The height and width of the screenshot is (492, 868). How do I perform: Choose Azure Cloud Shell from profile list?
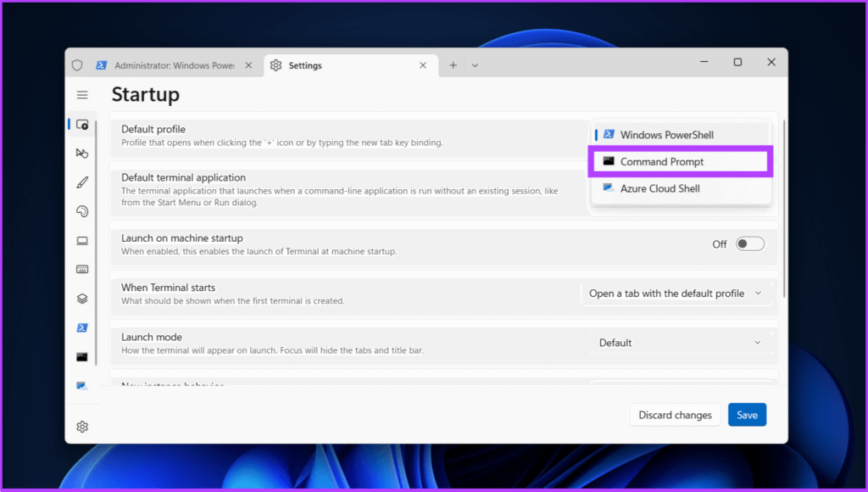[681, 188]
